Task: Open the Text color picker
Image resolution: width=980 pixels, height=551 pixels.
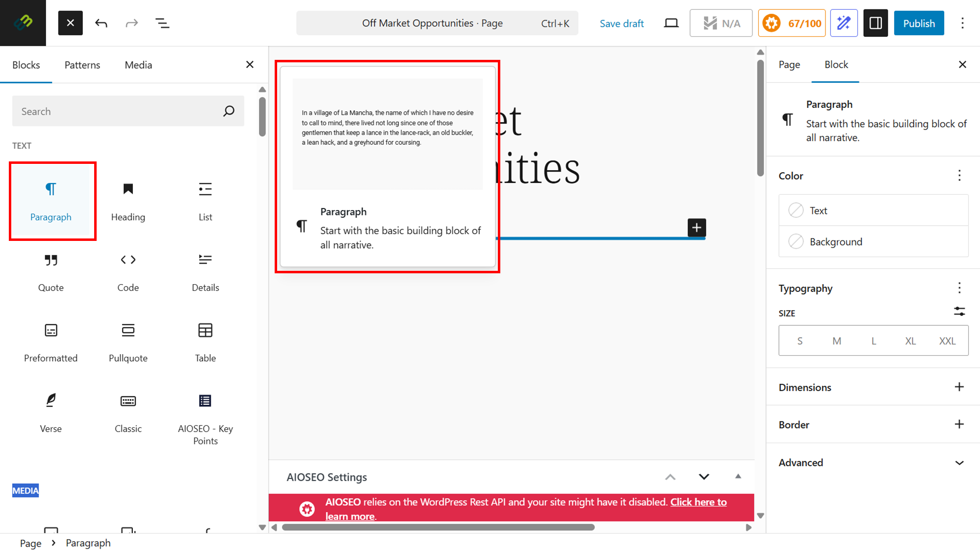Action: click(873, 210)
